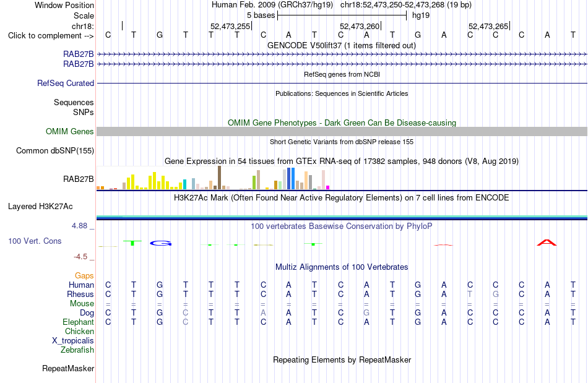Click the chr18:52,473,250-52,473,268 position text
The width and height of the screenshot is (588, 383).
[x=406, y=5]
